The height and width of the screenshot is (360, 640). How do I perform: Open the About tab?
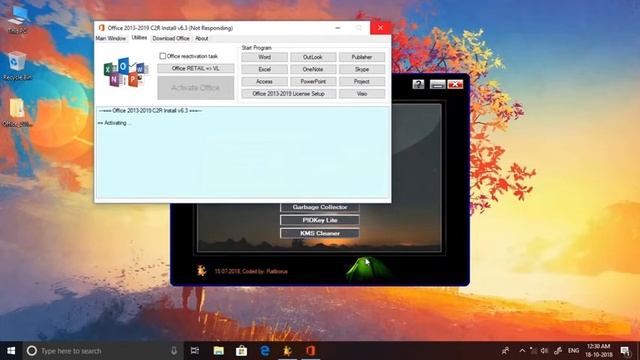[x=202, y=38]
